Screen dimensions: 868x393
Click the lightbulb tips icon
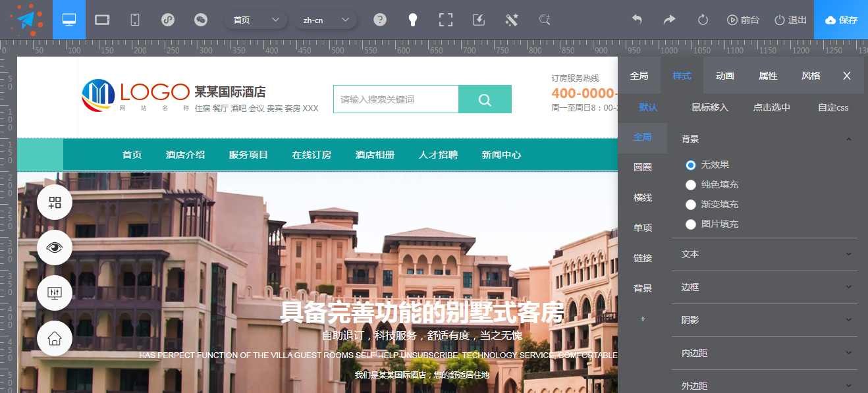tap(412, 19)
